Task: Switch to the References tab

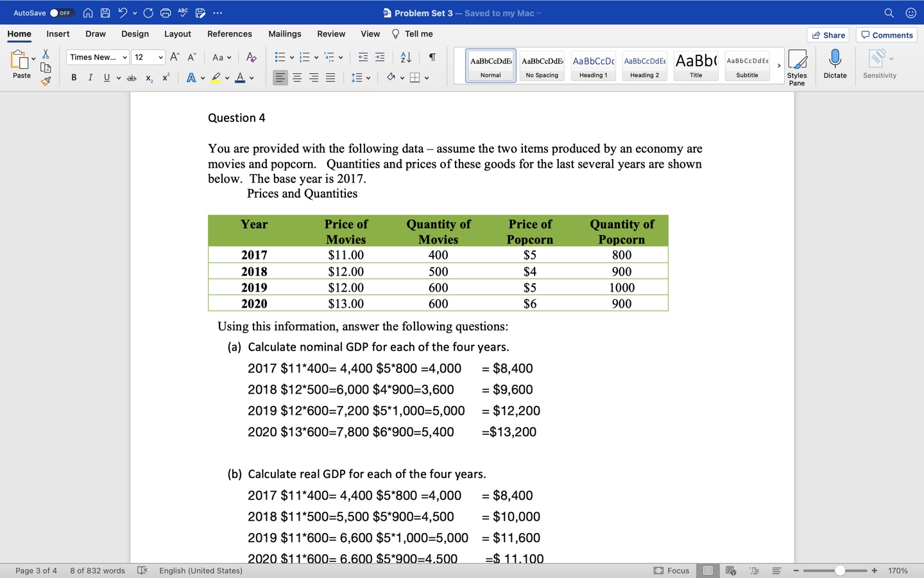Action: [x=230, y=34]
